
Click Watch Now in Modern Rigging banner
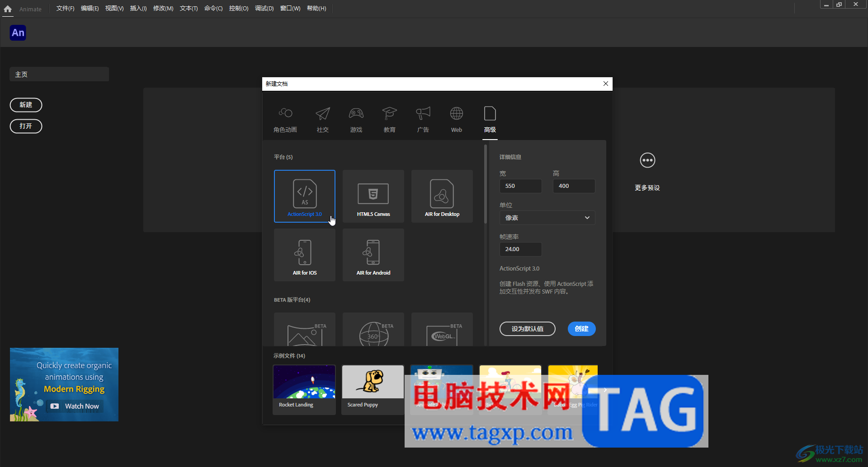point(76,406)
